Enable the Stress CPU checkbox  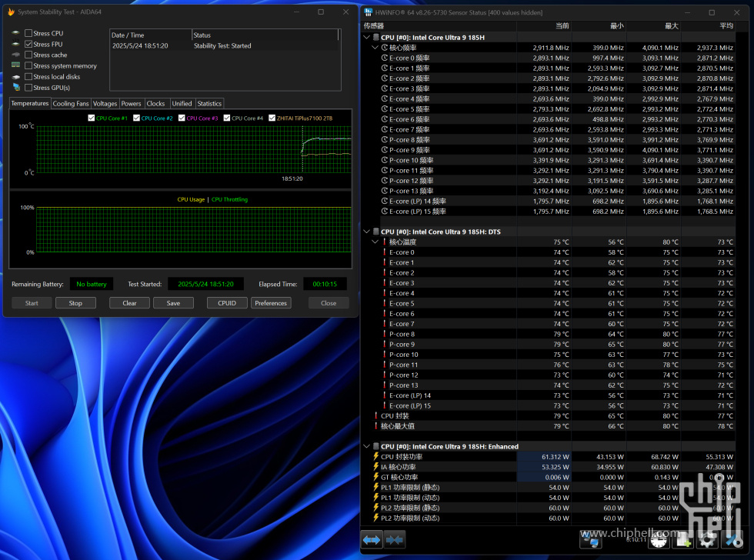(x=28, y=33)
